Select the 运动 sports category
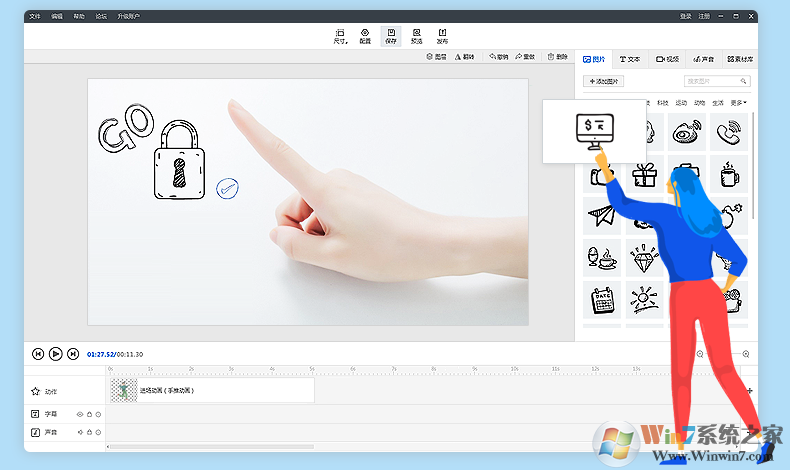790x470 pixels. pyautogui.click(x=681, y=103)
